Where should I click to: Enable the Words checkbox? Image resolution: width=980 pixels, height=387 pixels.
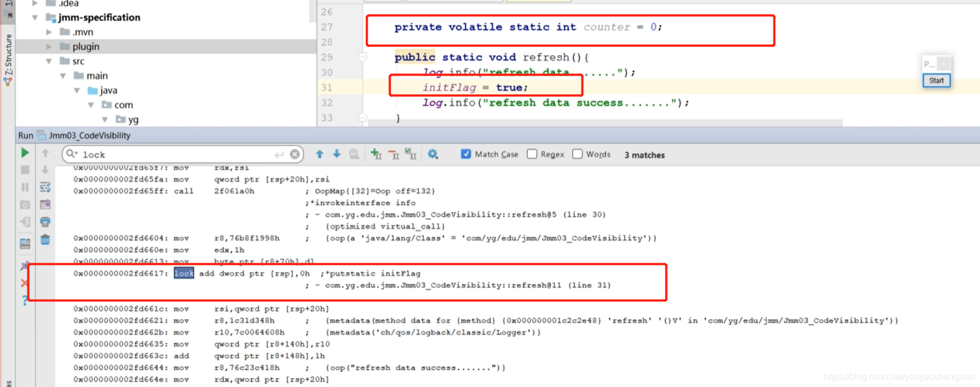click(578, 154)
